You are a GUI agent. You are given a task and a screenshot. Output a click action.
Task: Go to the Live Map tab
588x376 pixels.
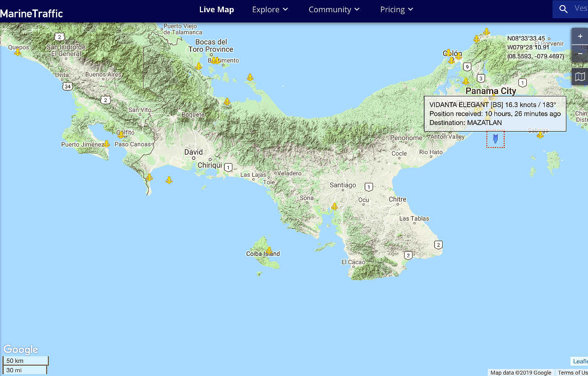pyautogui.click(x=216, y=9)
